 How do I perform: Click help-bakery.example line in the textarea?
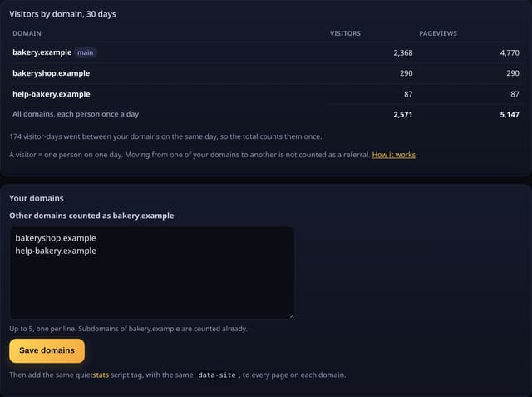(56, 251)
